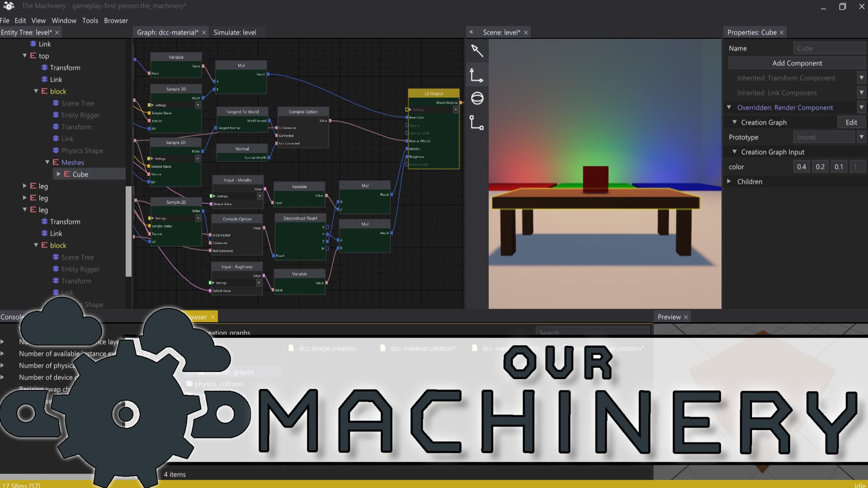The image size is (868, 488).
Task: Open the Prototype dropdown arrow
Action: point(861,137)
